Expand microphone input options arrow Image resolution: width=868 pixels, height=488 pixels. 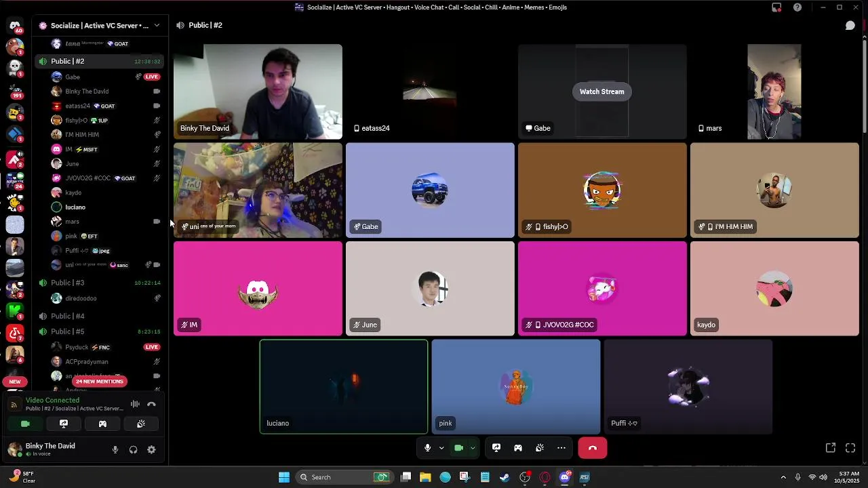[441, 448]
